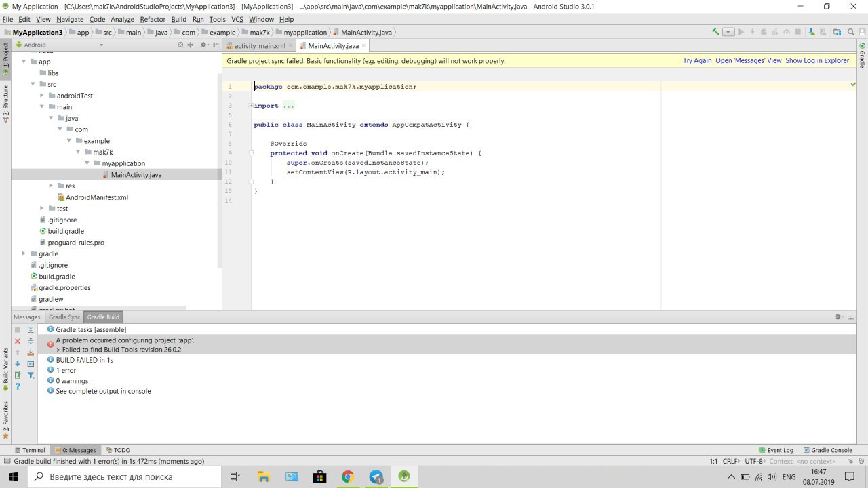Click the Run app play icon

pyautogui.click(x=741, y=32)
